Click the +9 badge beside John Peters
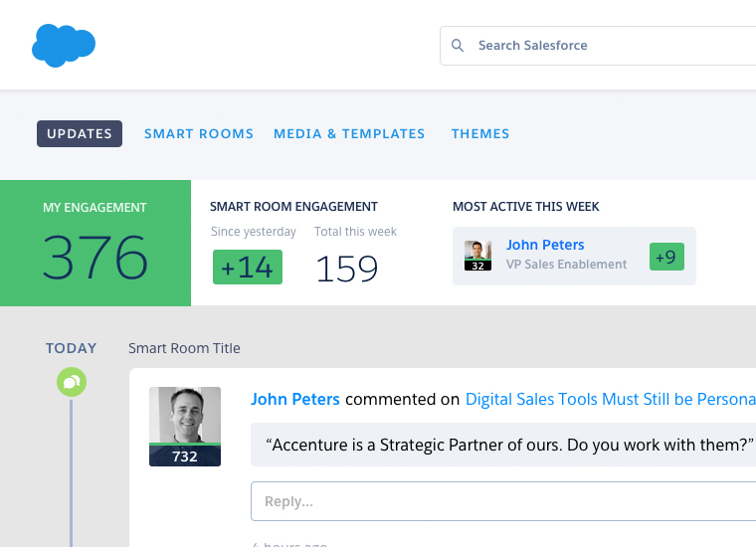 [x=666, y=257]
